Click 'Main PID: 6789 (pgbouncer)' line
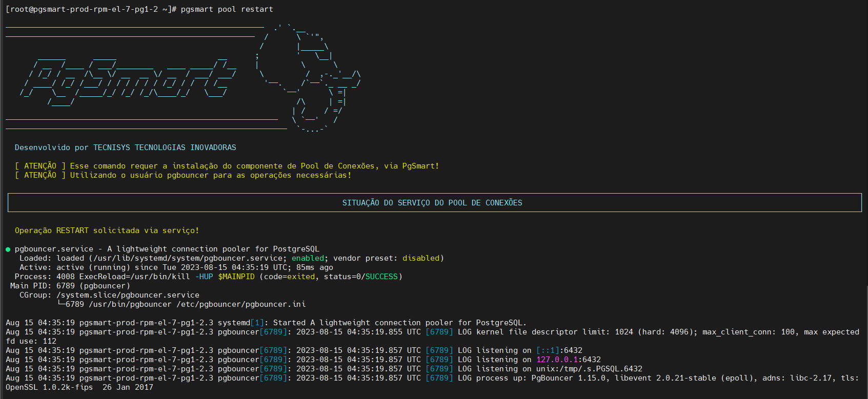Screen dimensions: 868x399 tap(70, 286)
